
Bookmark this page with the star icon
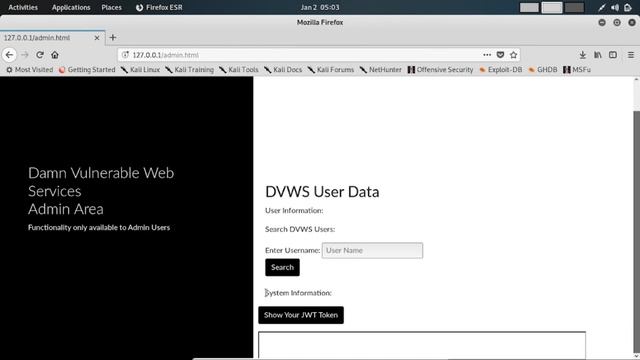[x=513, y=55]
